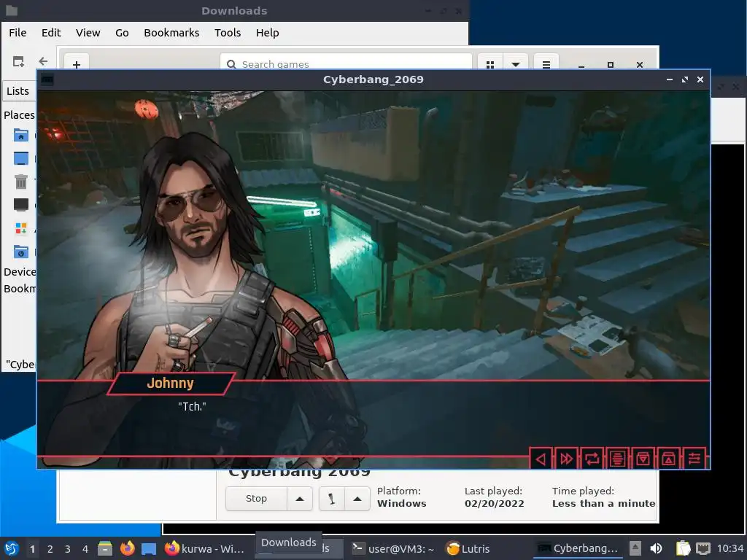
Task: Click the "Less than a minute" time played
Action: pyautogui.click(x=603, y=504)
